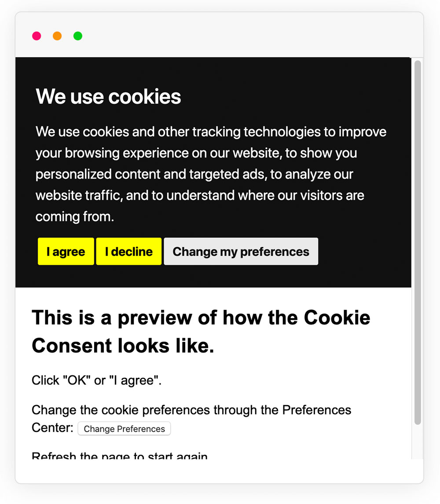The width and height of the screenshot is (440, 504).
Task: Click the small Change Preferences button
Action: 124,429
